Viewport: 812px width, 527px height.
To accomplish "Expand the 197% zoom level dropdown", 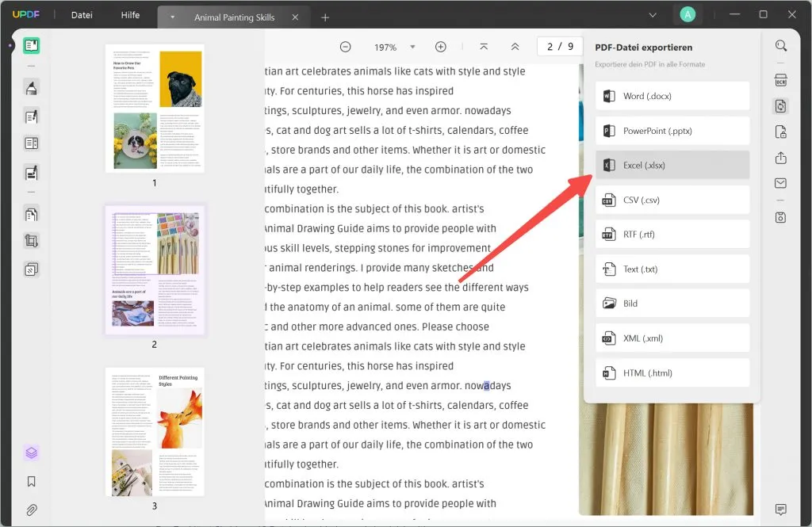I will click(x=413, y=48).
